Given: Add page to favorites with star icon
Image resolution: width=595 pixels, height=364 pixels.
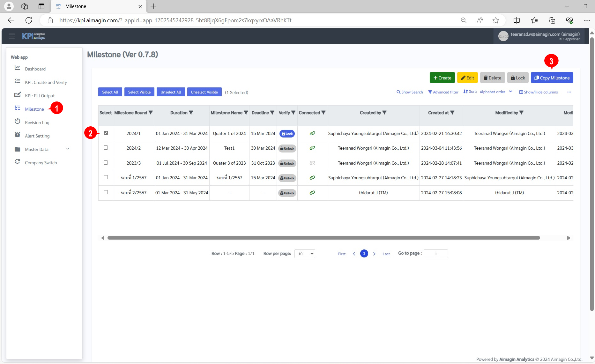Looking at the screenshot, I should pos(495,20).
